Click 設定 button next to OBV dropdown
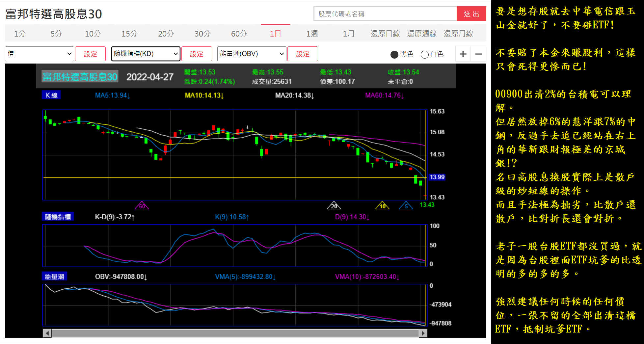Viewport: 644px width, 344px height. point(303,54)
